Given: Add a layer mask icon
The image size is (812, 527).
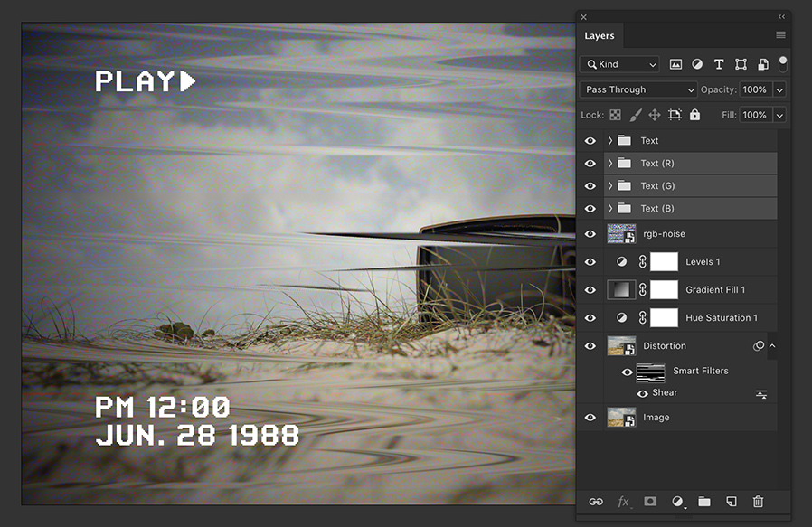Looking at the screenshot, I should pos(650,501).
